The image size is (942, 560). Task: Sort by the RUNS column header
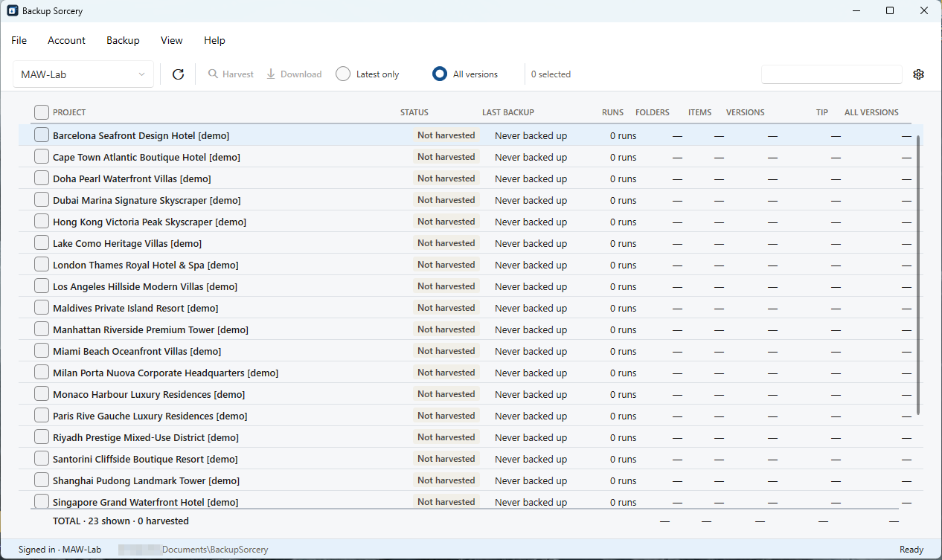[613, 112]
